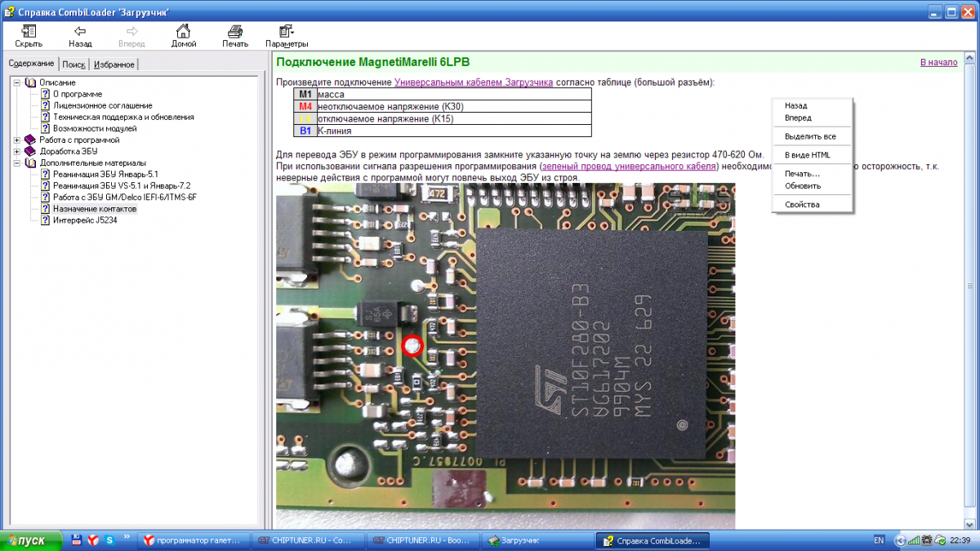
Task: Click неотключаемое напряжение (K30) cell
Action: click(454, 106)
